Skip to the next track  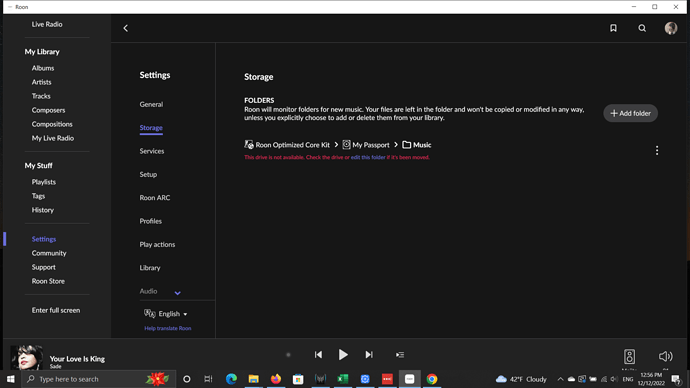[369, 355]
